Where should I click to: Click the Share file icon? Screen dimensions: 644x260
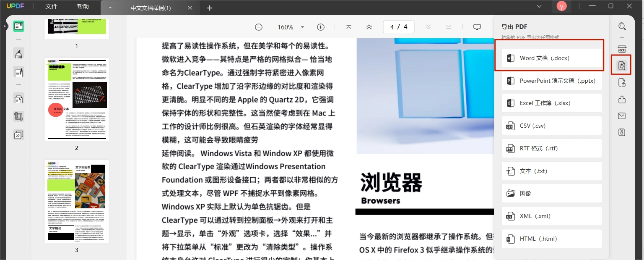(622, 100)
